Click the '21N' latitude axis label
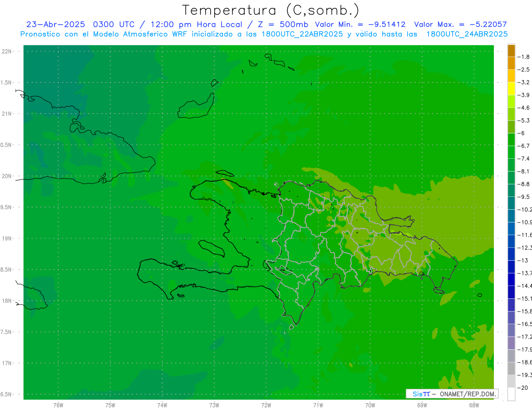Screen dimensions: 532x411 [x=7, y=114]
